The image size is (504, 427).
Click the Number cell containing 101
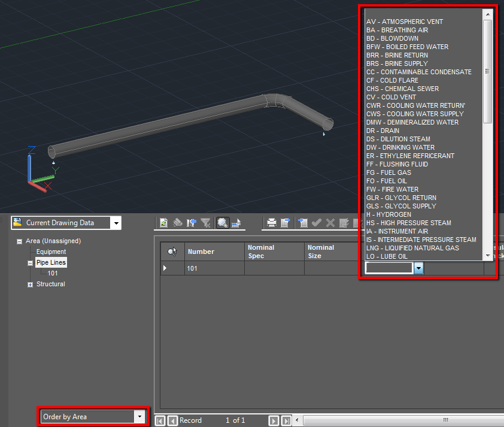(214, 268)
